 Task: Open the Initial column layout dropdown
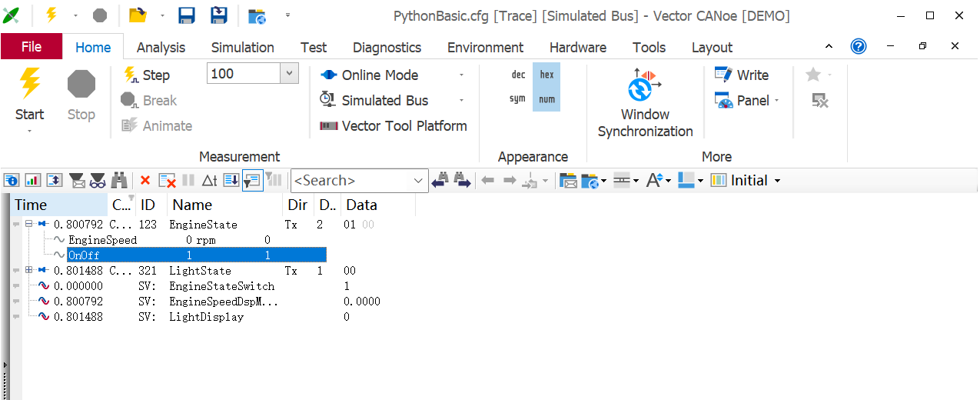point(777,180)
